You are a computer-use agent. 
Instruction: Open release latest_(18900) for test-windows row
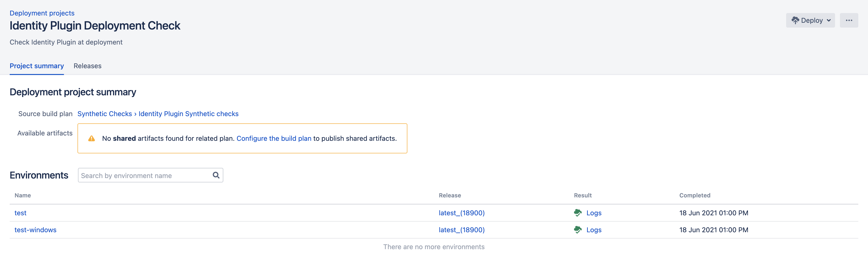coord(462,230)
